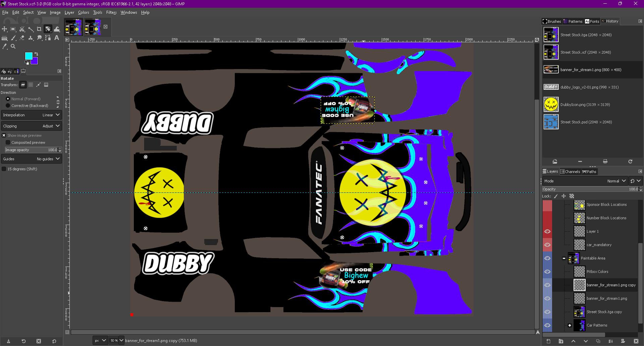644x346 pixels.
Task: Hide the car_mandatory layer
Action: coord(548,245)
